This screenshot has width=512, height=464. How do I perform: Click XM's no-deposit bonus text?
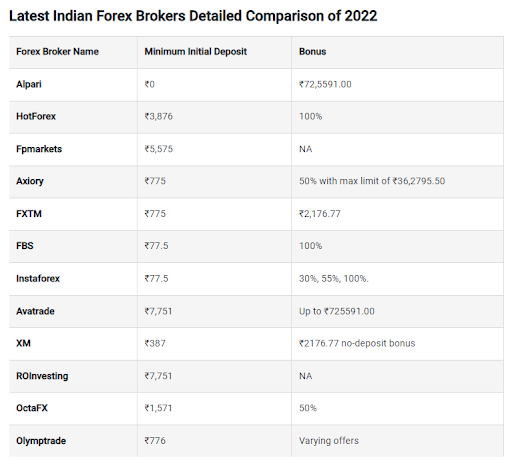pos(357,343)
